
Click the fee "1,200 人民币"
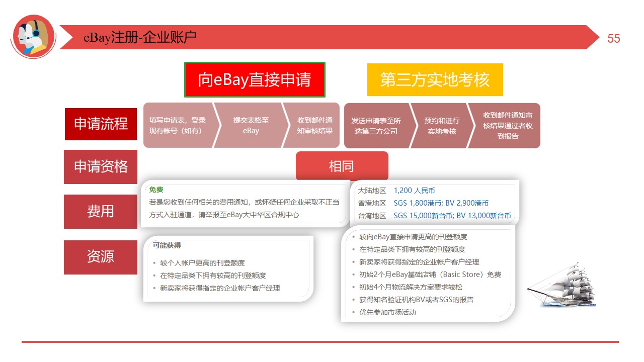coord(414,191)
